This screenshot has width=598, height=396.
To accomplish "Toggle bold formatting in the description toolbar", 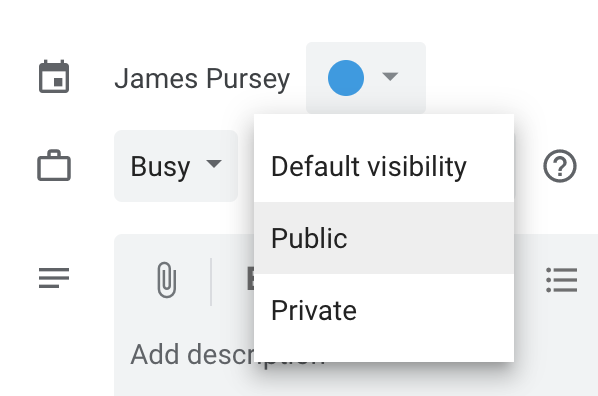I will (x=251, y=279).
